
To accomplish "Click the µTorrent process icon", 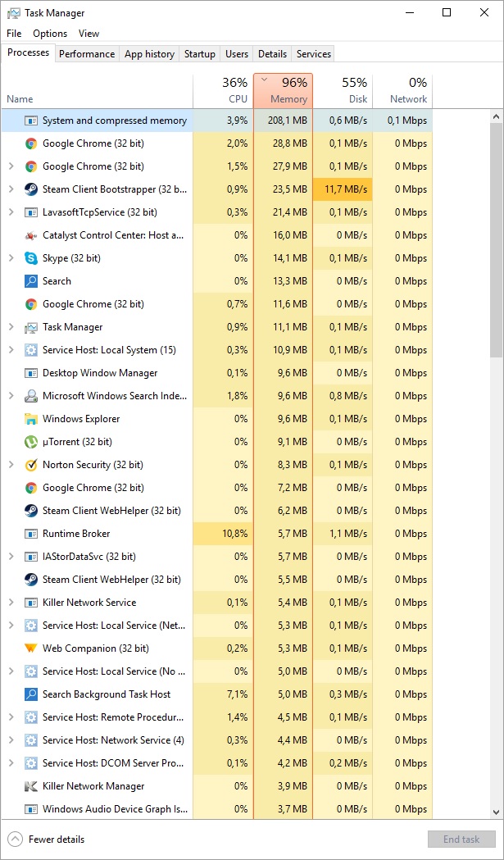I will [31, 442].
